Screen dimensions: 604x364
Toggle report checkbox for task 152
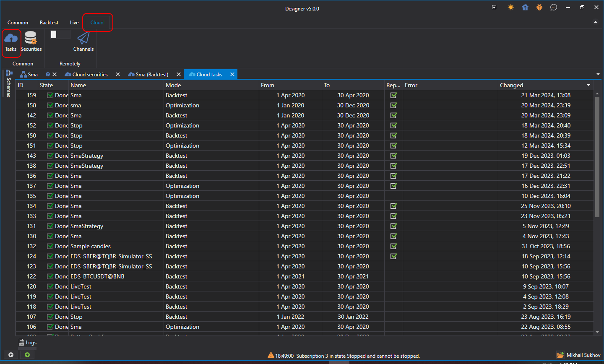click(x=393, y=125)
